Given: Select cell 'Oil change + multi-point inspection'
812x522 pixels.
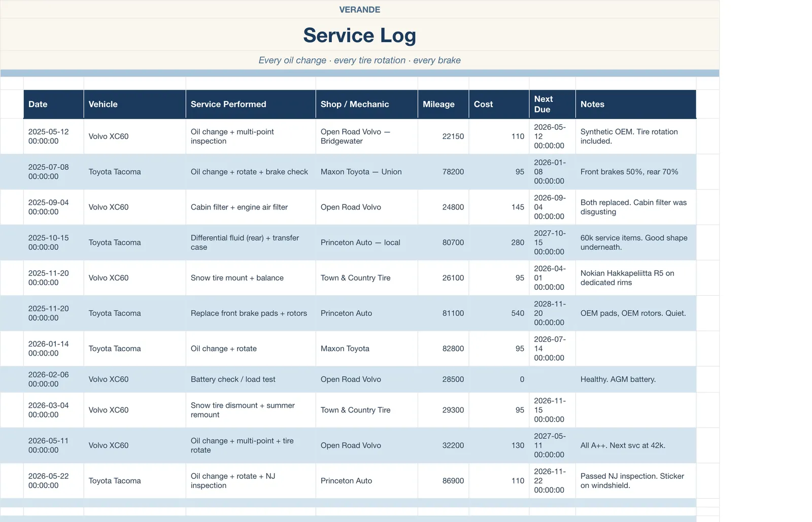Looking at the screenshot, I should point(251,136).
